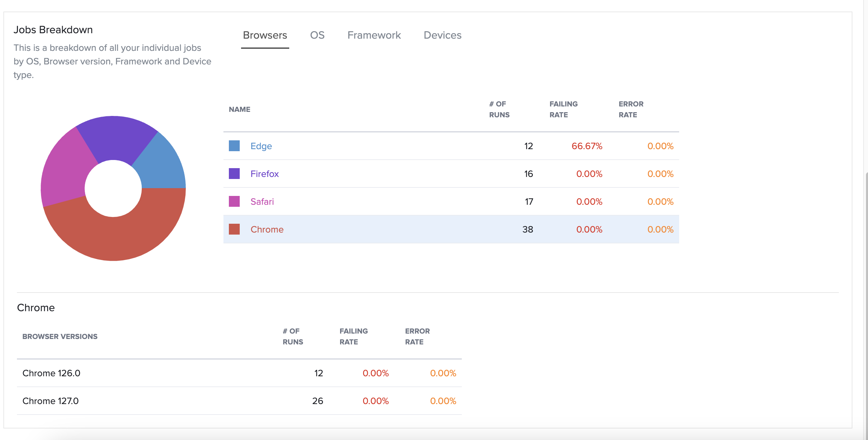Click the Edge blue color swatch

(234, 146)
